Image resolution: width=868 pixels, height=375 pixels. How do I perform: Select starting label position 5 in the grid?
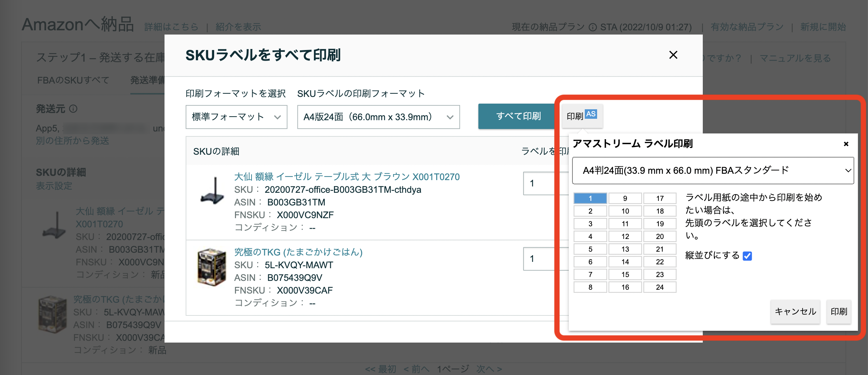590,249
